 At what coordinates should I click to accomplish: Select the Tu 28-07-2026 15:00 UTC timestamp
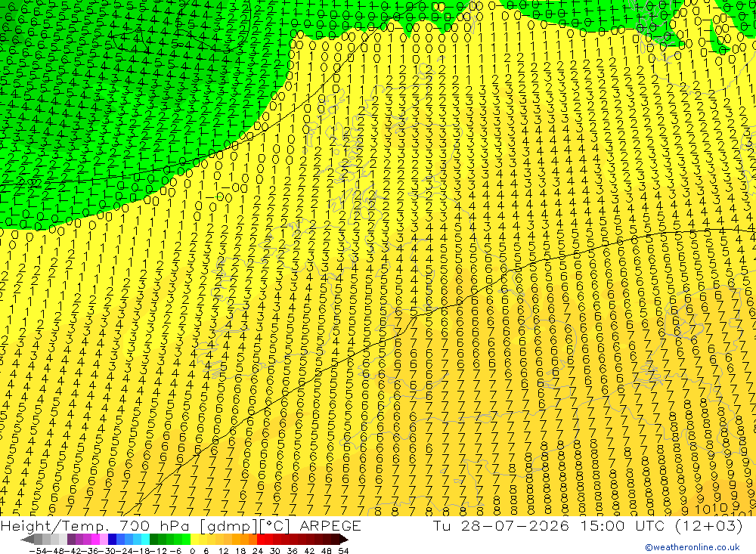coord(548,525)
